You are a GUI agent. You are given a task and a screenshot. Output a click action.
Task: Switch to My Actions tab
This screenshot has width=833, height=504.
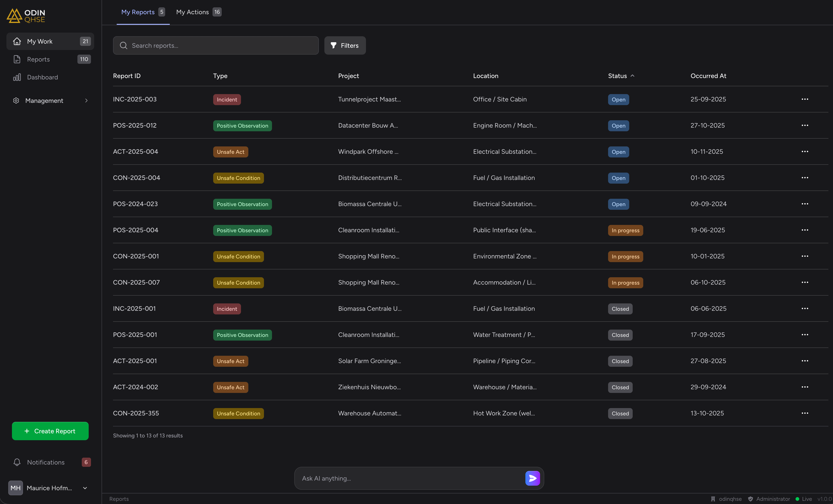[x=198, y=12]
